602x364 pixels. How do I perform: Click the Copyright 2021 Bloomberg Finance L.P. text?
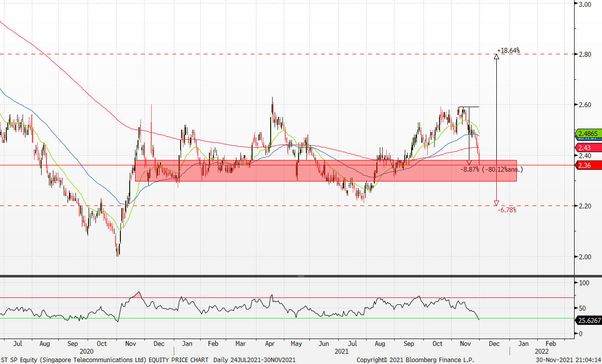[x=416, y=360]
